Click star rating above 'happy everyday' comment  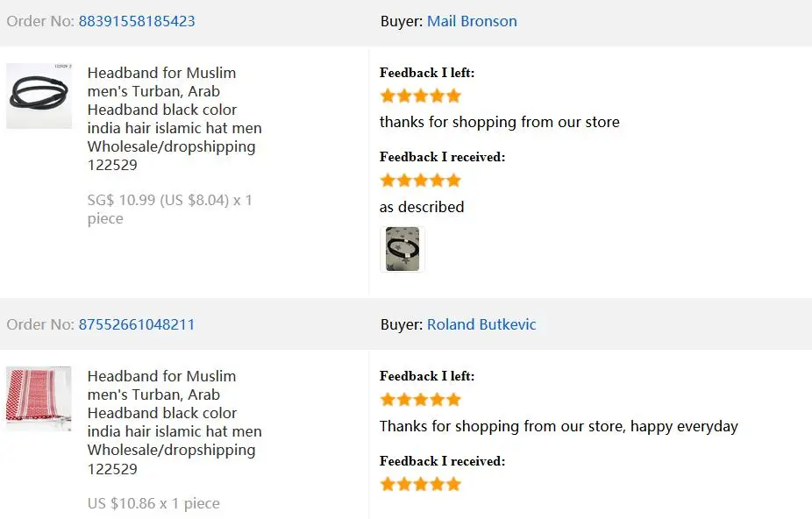coord(420,400)
